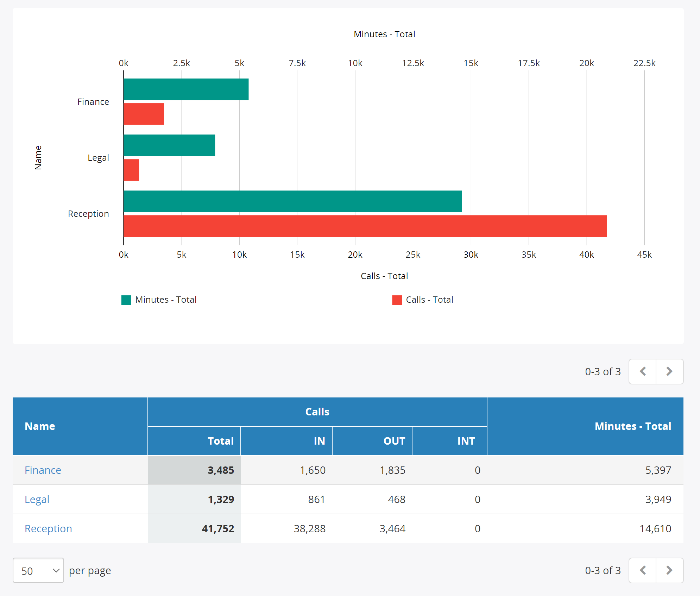Click the Calls - Total legend label

pos(429,300)
